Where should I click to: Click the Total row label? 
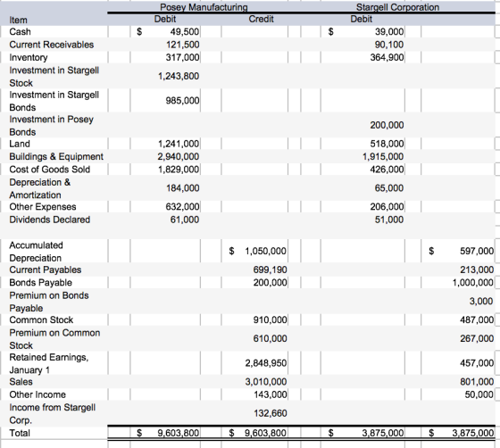pos(20,433)
